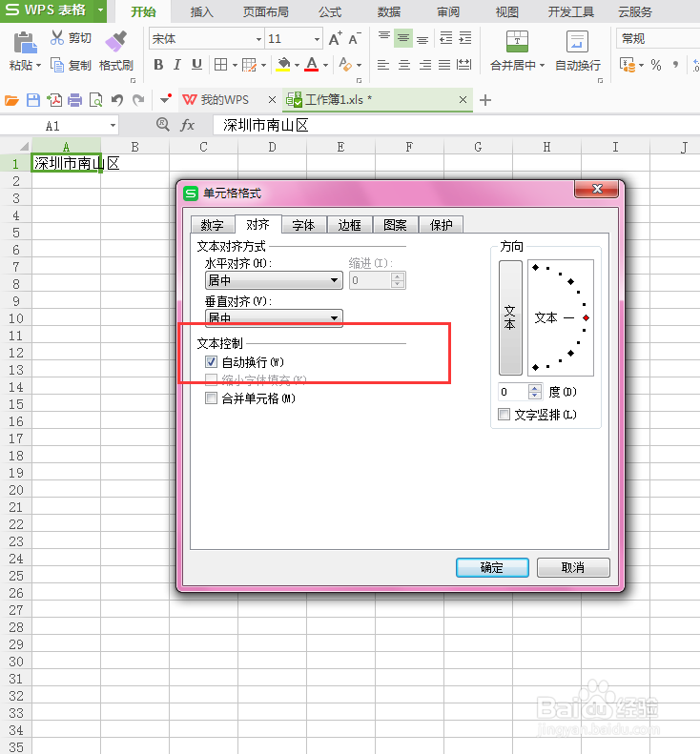Click the undo arrow icon

pyautogui.click(x=117, y=100)
